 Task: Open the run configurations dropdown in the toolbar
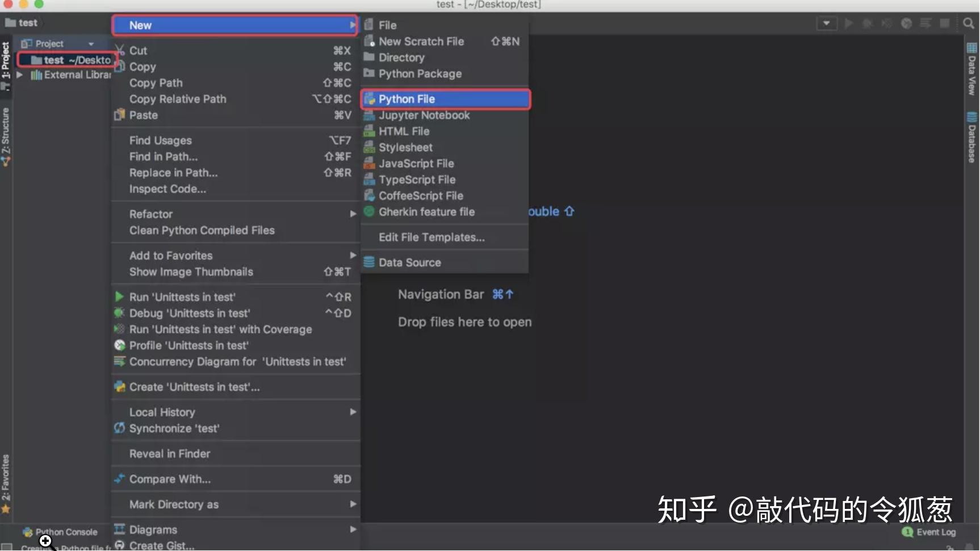[827, 23]
